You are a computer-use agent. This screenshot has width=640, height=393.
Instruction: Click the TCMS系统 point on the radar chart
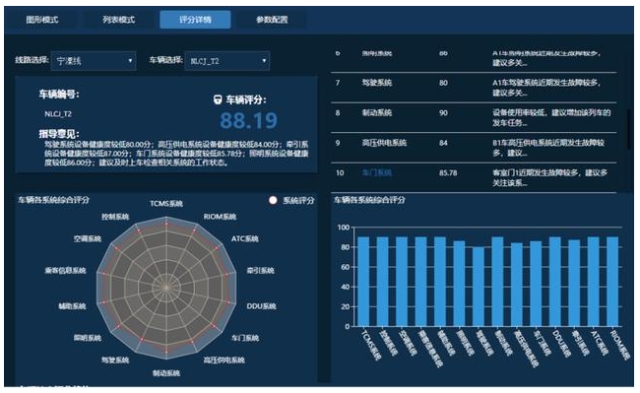click(x=166, y=224)
